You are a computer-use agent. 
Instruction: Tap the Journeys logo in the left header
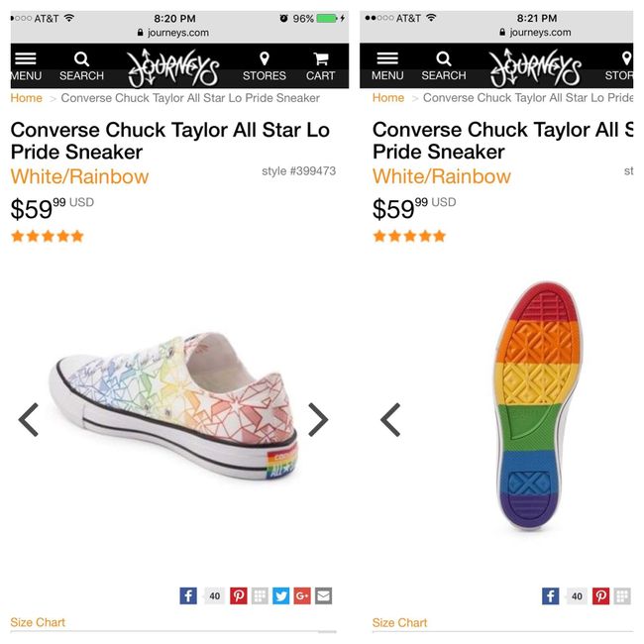click(x=172, y=66)
